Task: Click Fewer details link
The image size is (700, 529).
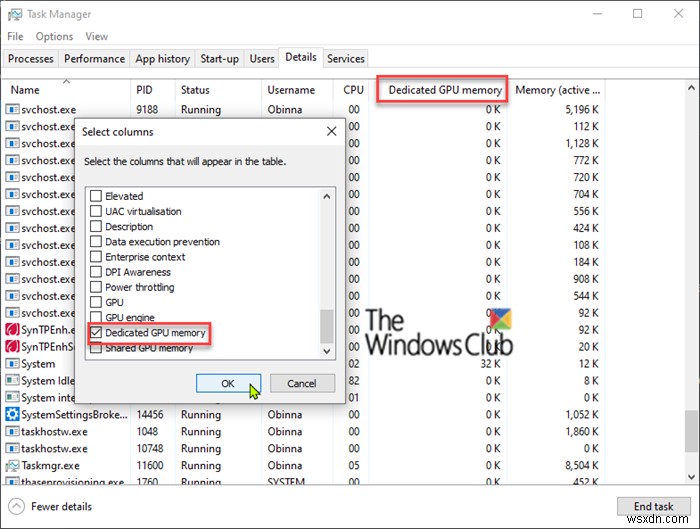Action: click(62, 506)
